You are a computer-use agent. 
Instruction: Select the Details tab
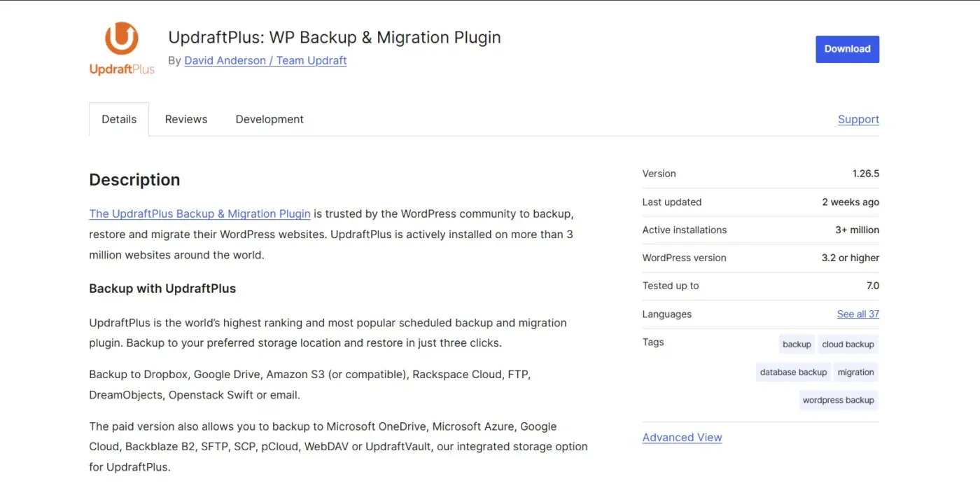(119, 119)
